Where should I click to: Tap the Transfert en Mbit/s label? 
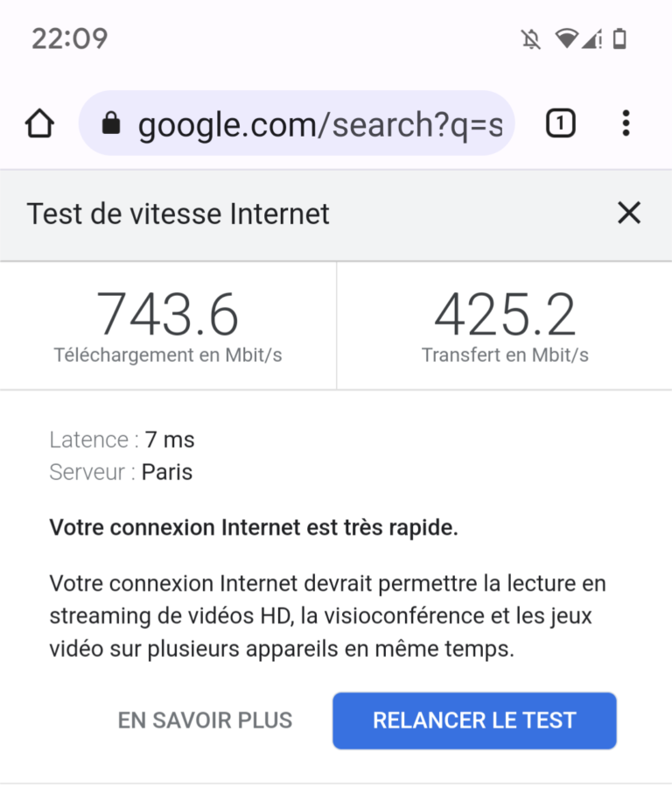point(505,355)
